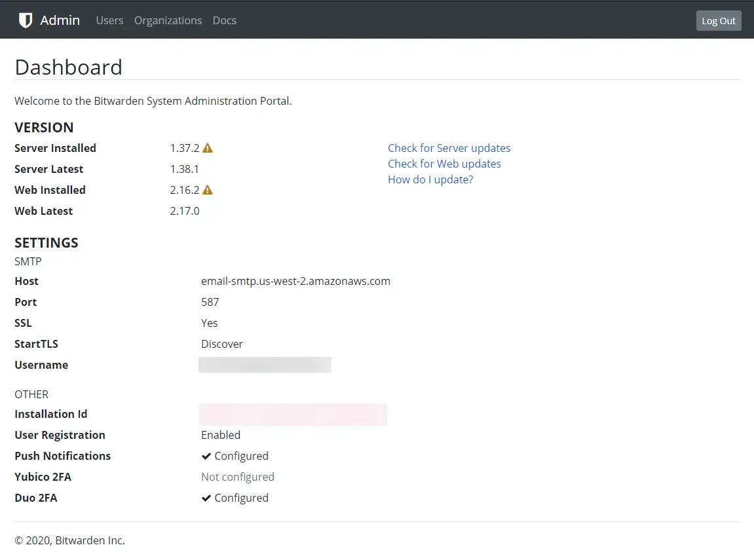Viewport: 754px width, 560px height.
Task: Select the Server Latest version 1.38.1 text
Action: point(184,168)
